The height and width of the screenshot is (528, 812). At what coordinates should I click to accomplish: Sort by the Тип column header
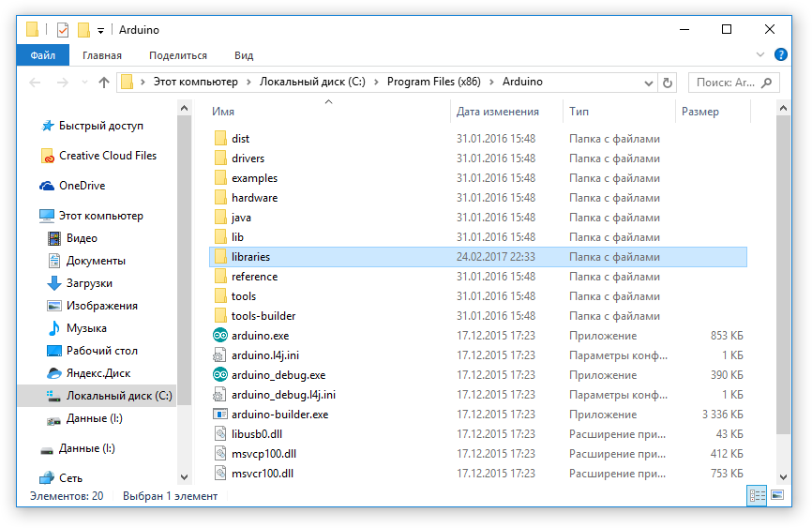pos(579,112)
